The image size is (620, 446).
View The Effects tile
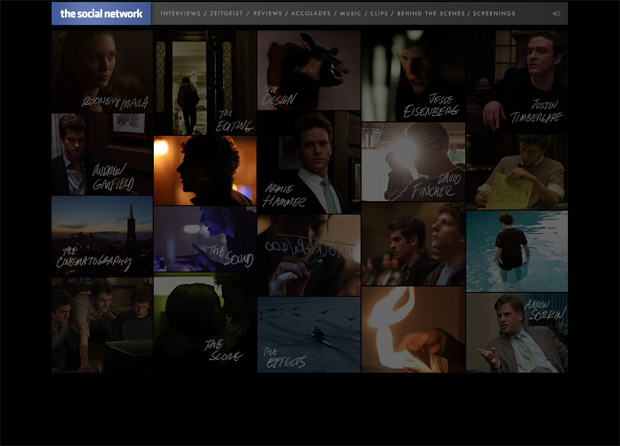[x=309, y=335]
